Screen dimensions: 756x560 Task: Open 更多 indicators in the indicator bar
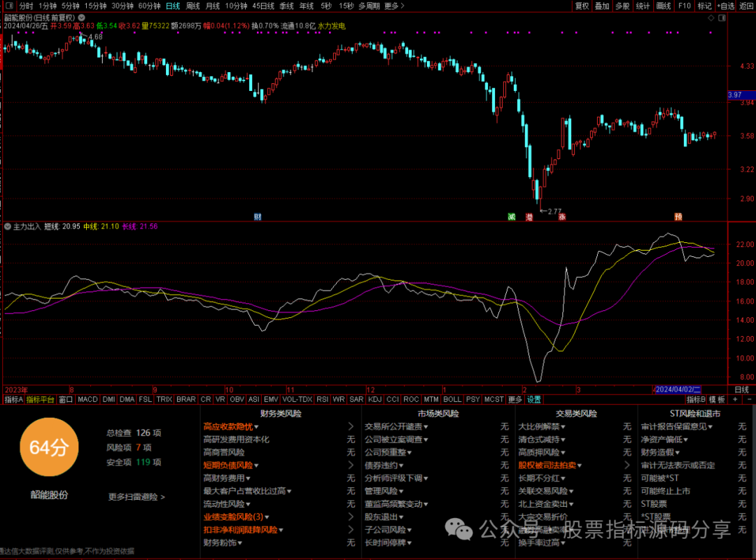coord(515,400)
